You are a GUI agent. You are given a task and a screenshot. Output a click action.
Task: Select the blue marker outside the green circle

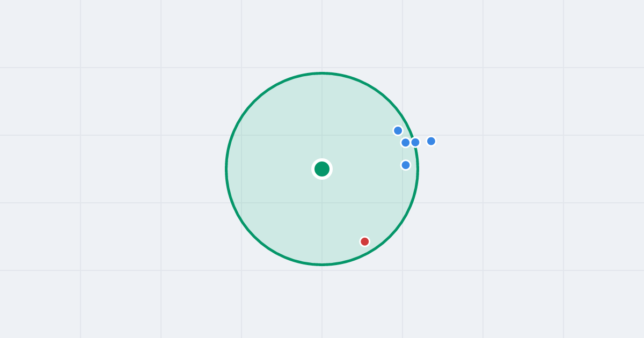point(431,141)
